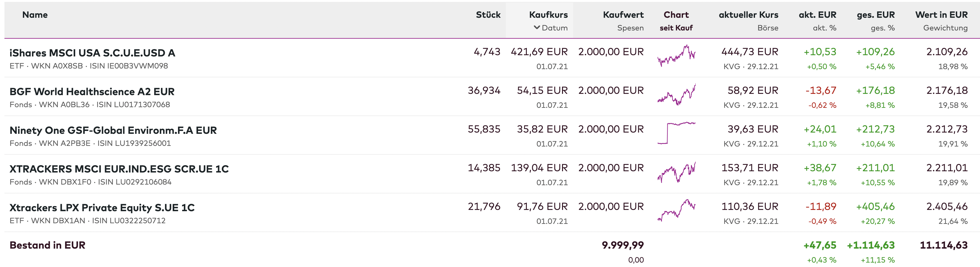The image size is (980, 267).
Task: Select the seit Kauf chart option
Action: coord(676,28)
